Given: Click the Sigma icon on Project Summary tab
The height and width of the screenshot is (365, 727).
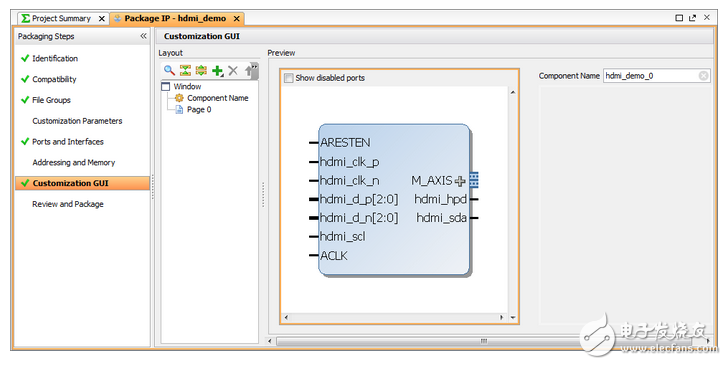Looking at the screenshot, I should (x=26, y=19).
